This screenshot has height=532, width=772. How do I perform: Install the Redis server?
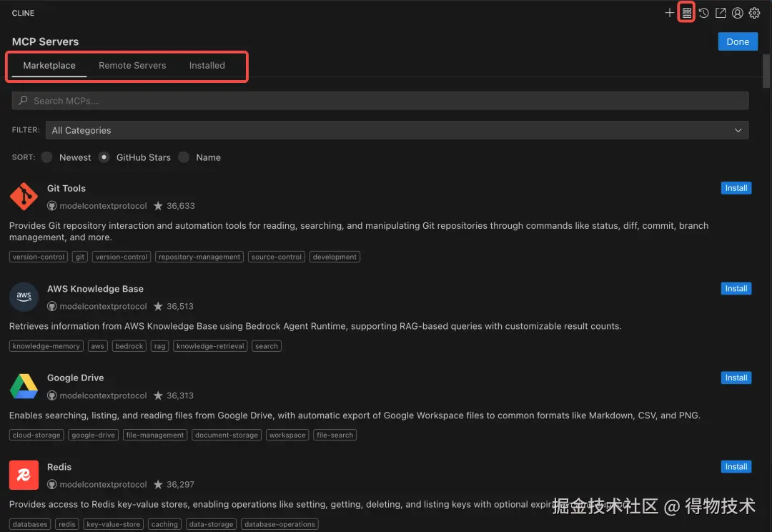736,467
